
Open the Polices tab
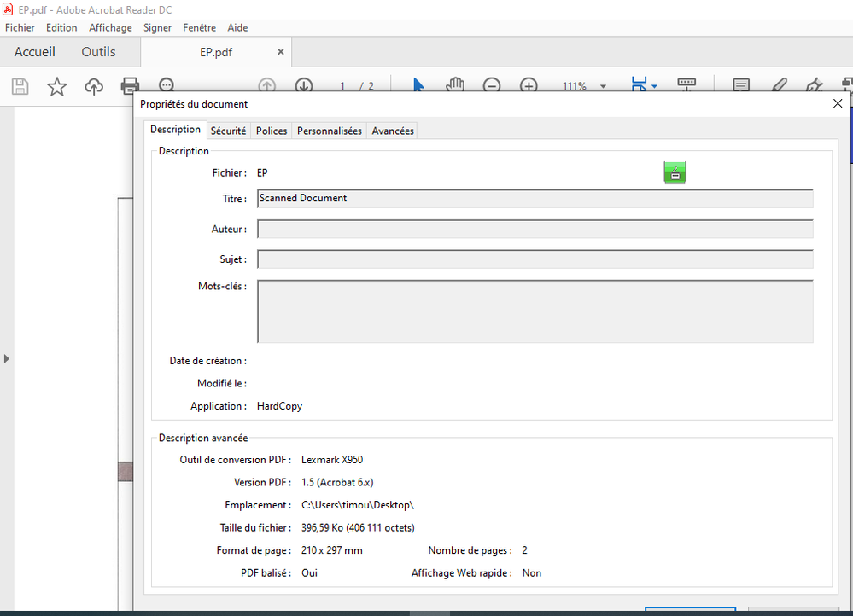click(x=271, y=130)
